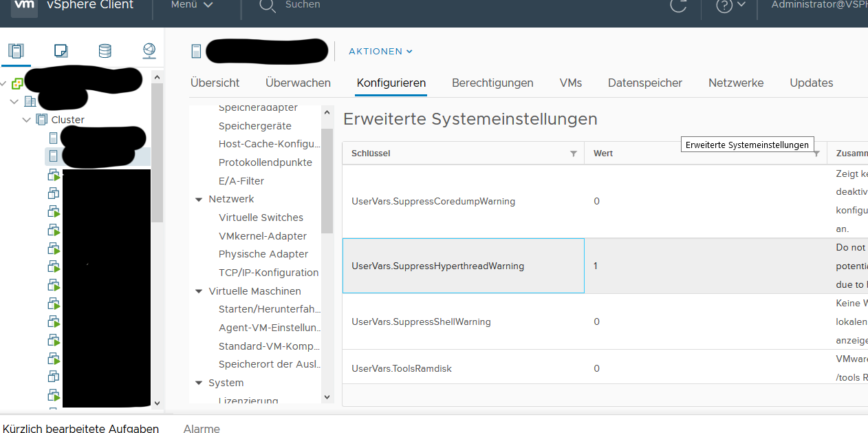Open the filter on the Schlüssel column

click(574, 153)
